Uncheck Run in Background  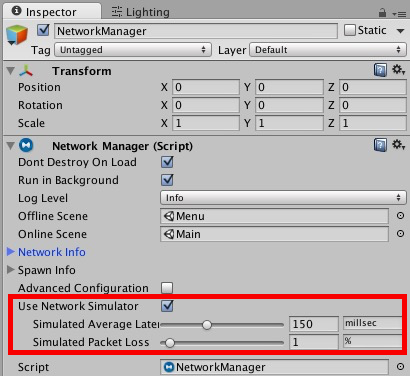(167, 180)
